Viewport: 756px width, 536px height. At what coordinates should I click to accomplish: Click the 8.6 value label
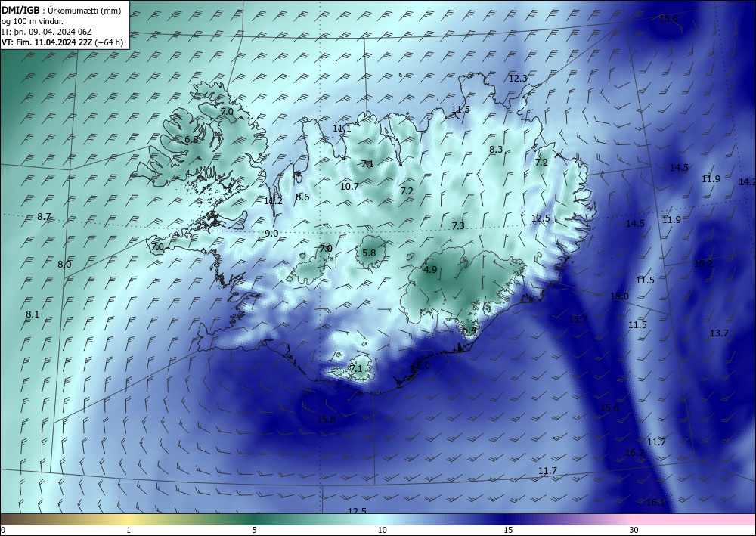[302, 197]
